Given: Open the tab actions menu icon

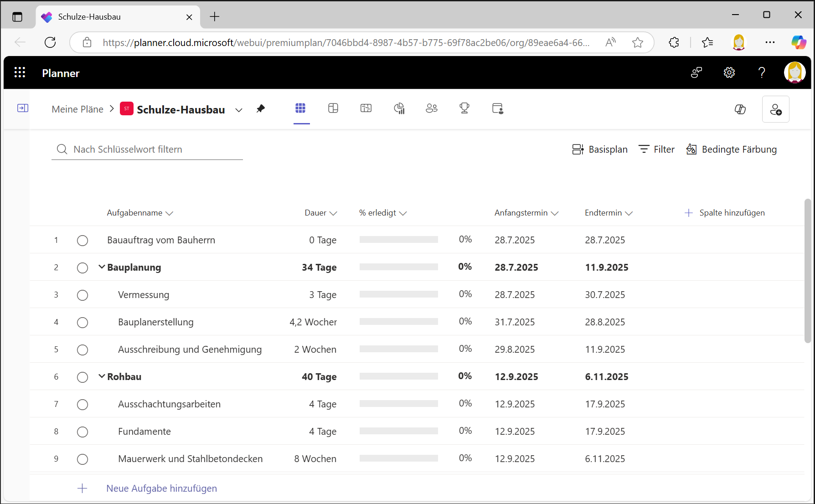Looking at the screenshot, I should 17,17.
